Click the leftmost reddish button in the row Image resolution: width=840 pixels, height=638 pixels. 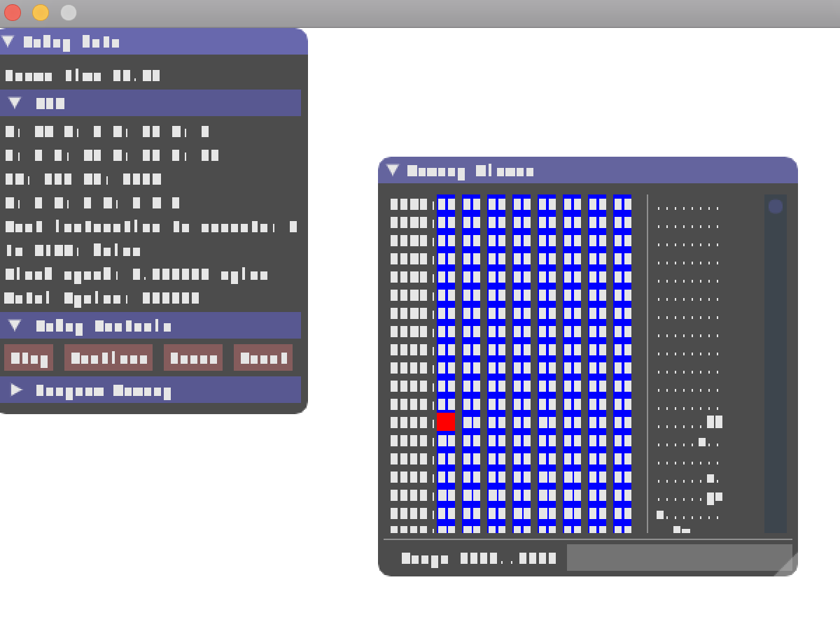coord(29,357)
